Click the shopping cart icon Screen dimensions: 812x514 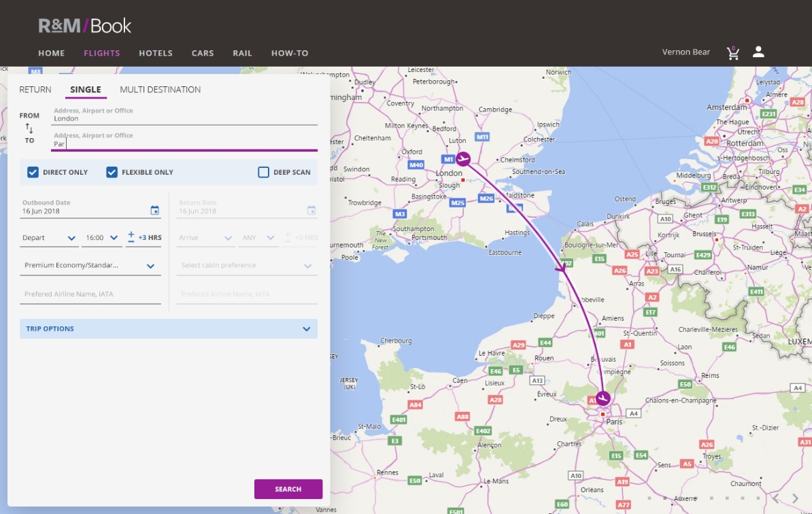(x=732, y=53)
